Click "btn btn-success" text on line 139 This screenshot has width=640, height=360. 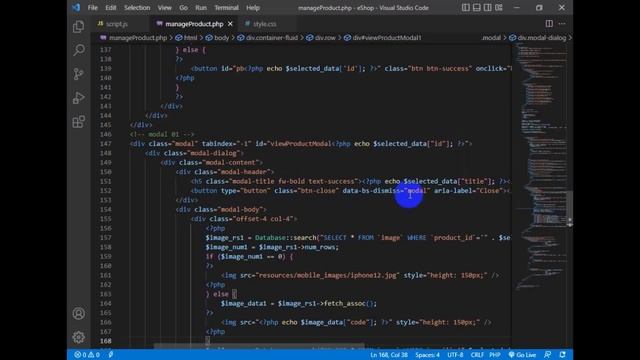(440, 69)
